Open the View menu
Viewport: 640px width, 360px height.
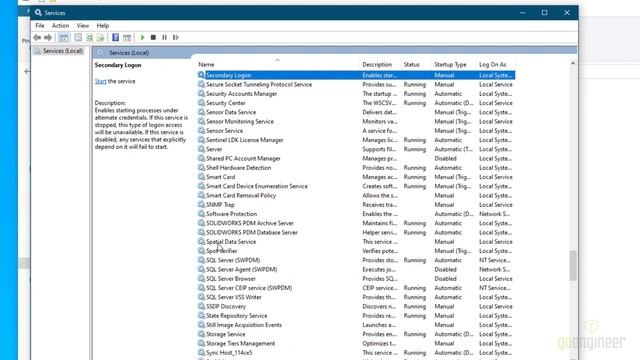coord(83,25)
